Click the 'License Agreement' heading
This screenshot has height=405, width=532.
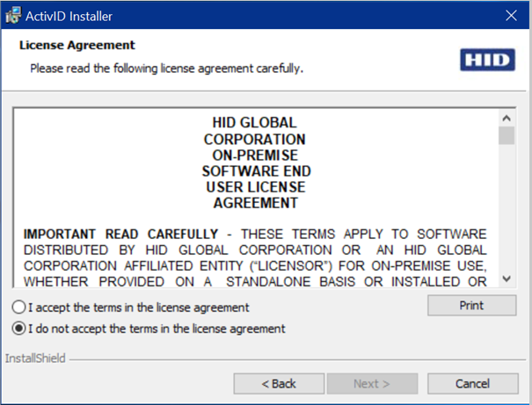77,45
